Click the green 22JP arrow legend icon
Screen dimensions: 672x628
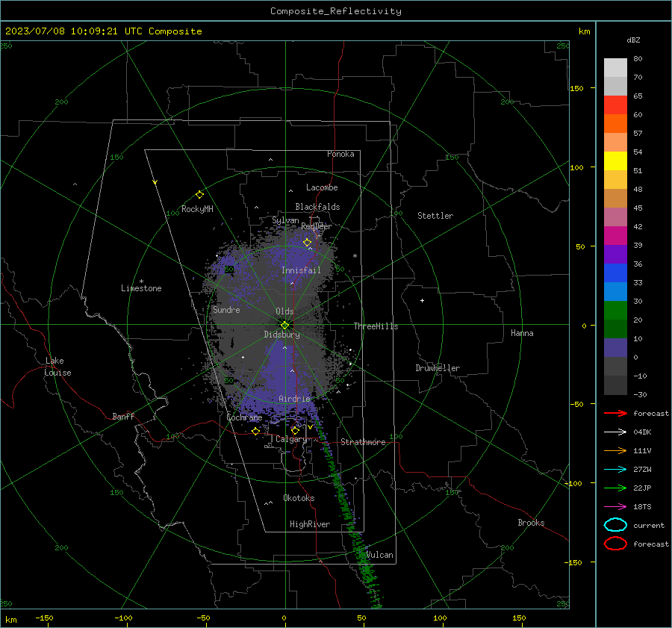click(x=615, y=488)
